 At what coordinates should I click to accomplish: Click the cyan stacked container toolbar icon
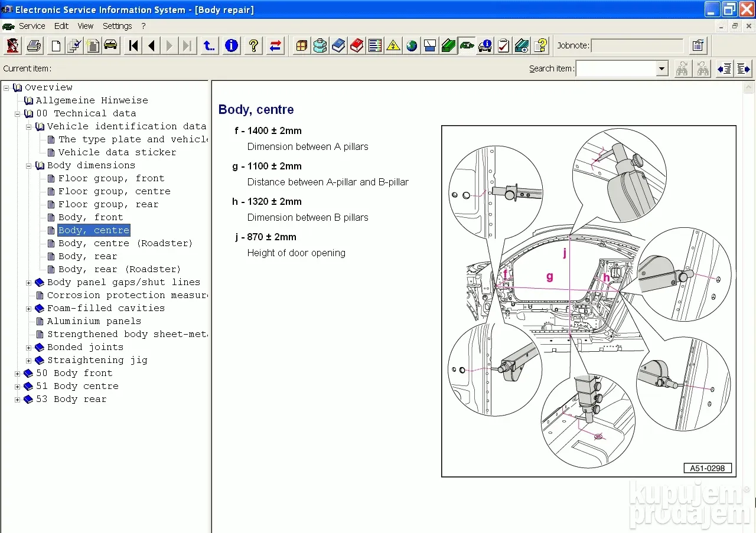click(320, 45)
